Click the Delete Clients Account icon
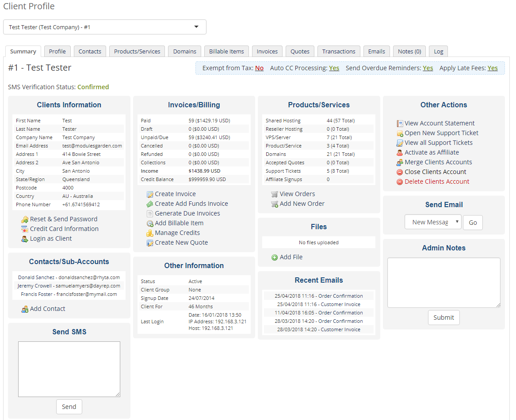The image size is (516, 420). point(399,182)
